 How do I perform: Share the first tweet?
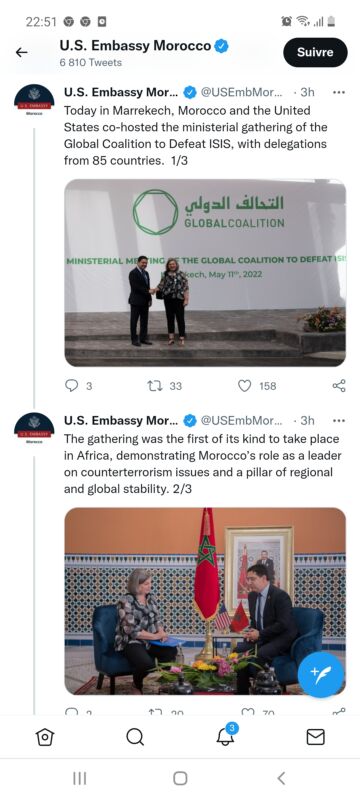click(x=339, y=386)
